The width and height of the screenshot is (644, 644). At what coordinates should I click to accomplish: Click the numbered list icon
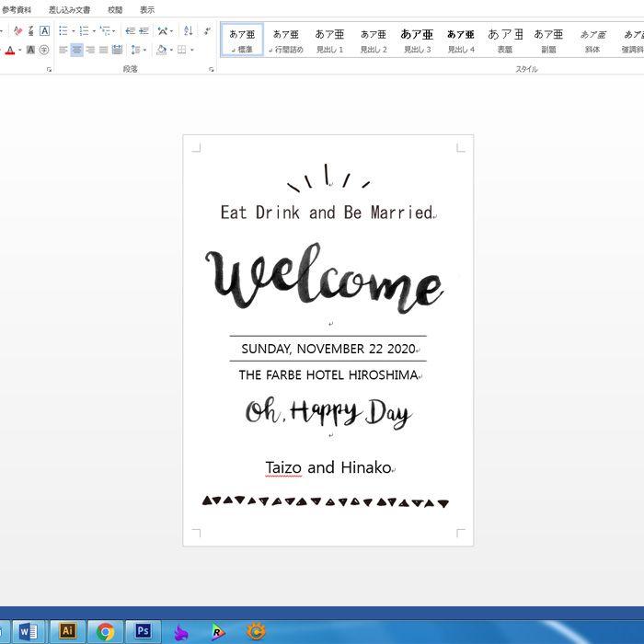coord(84,31)
